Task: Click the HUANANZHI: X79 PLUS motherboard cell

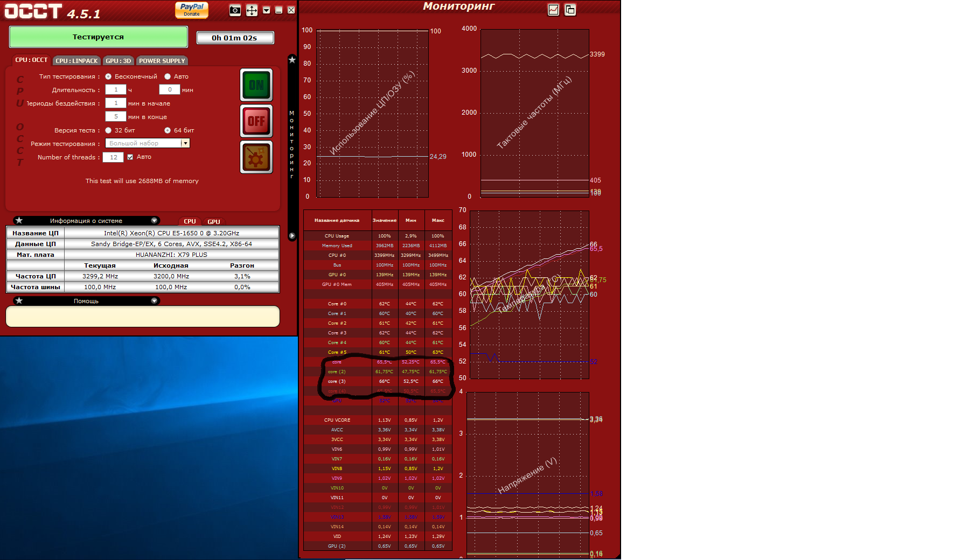Action: (171, 255)
